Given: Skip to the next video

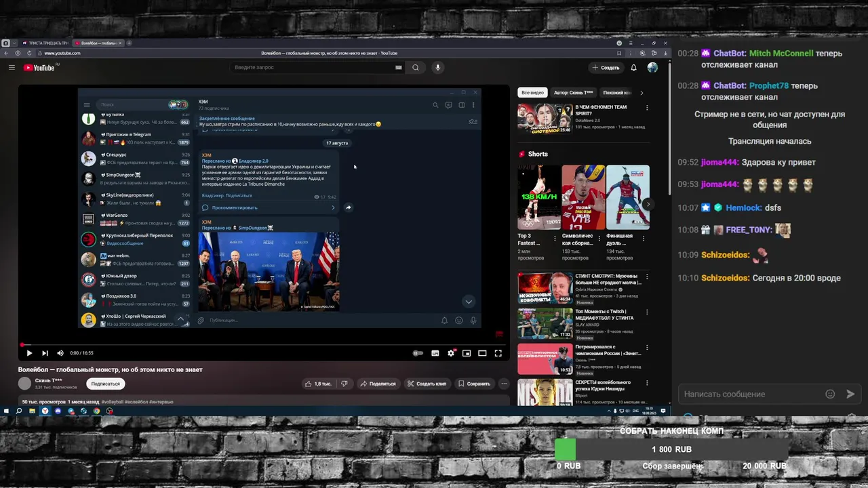Looking at the screenshot, I should [45, 353].
